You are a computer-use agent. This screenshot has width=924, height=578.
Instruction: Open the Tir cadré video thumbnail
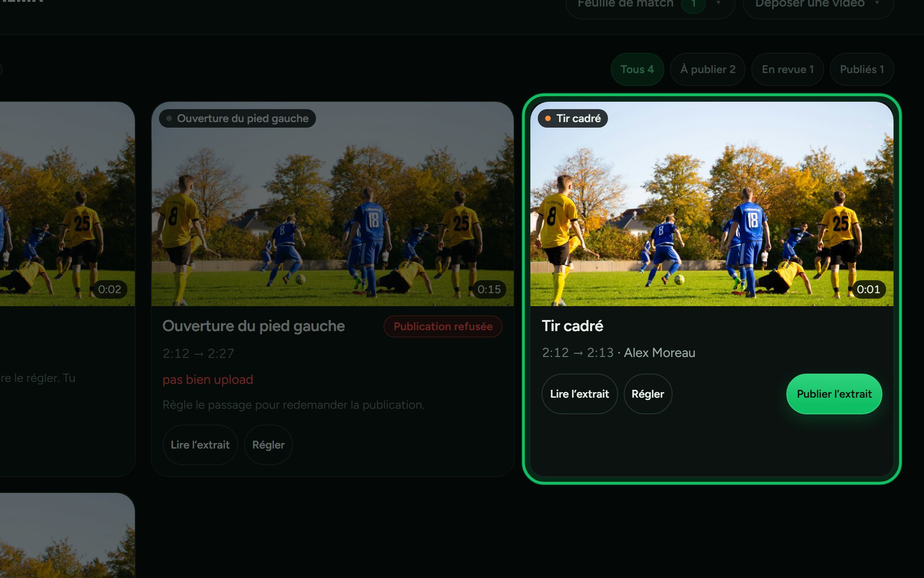pyautogui.click(x=711, y=204)
